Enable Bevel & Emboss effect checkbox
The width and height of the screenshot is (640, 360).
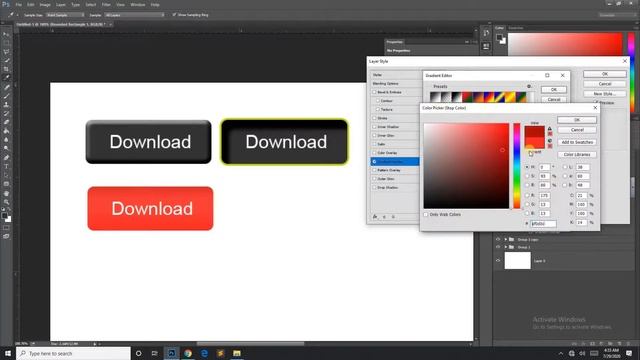pos(374,92)
